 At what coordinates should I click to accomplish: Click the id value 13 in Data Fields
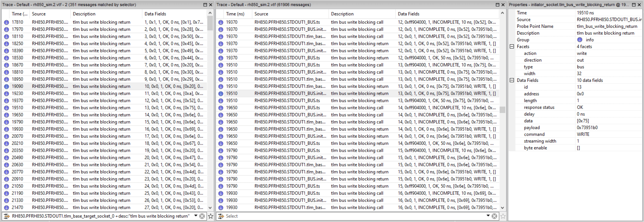[579, 87]
